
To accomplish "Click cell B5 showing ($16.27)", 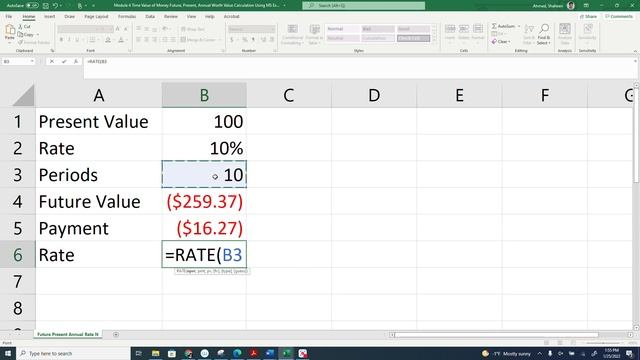I will pos(204,228).
